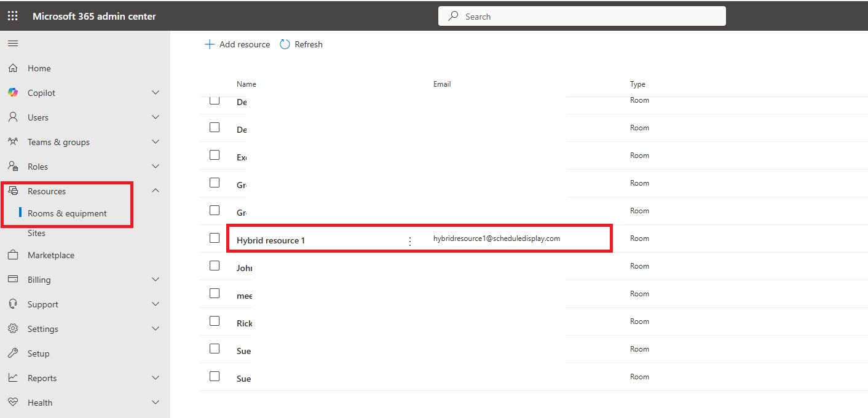Click the Home house icon
The height and width of the screenshot is (418, 868).
pyautogui.click(x=13, y=68)
